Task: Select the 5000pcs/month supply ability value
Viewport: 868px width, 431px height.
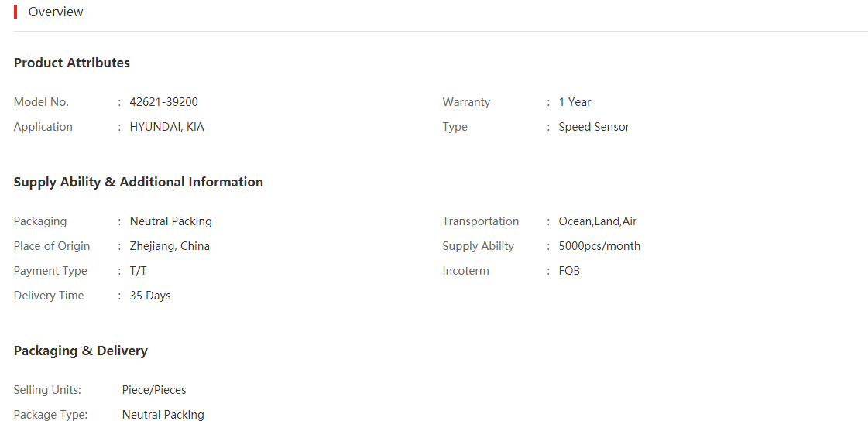Action: pyautogui.click(x=599, y=246)
